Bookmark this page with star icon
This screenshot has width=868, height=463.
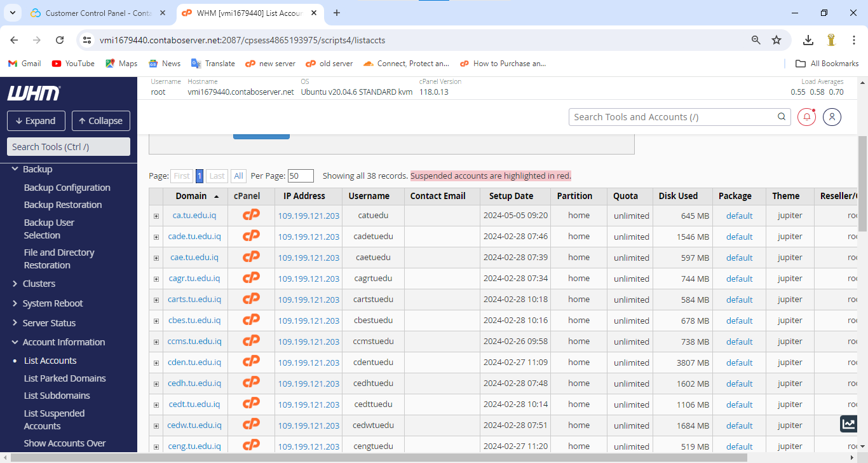[776, 40]
